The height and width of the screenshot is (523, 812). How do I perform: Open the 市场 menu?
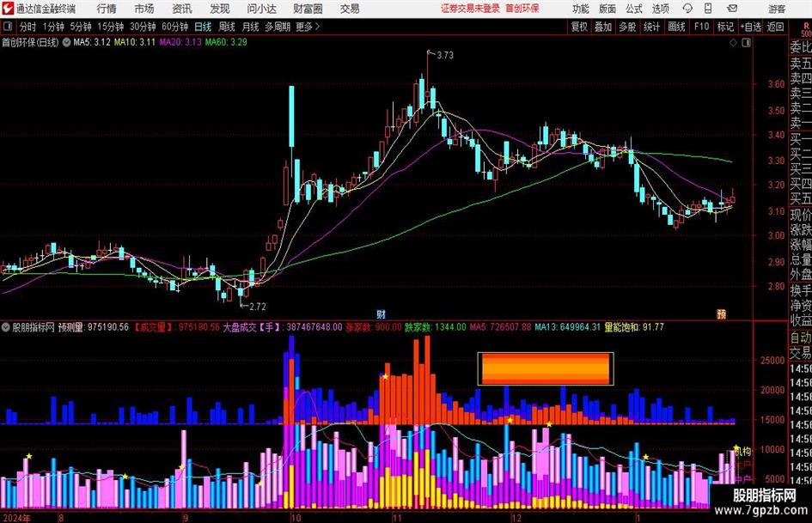click(x=144, y=9)
